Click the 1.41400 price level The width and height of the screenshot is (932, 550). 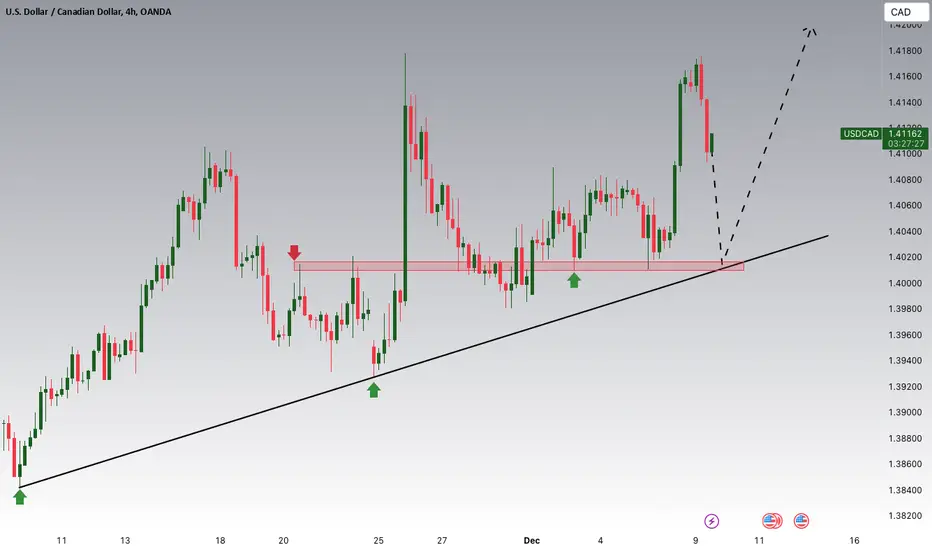[x=905, y=102]
